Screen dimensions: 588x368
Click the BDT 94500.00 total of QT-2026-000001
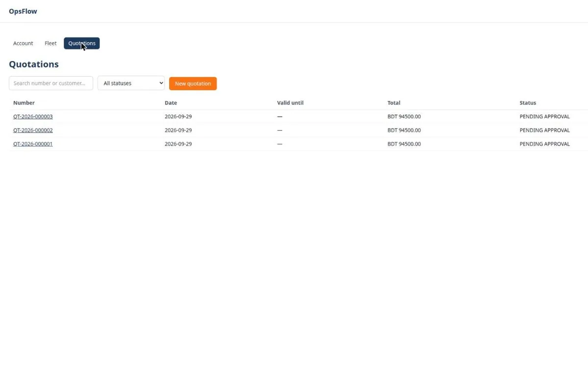click(404, 144)
